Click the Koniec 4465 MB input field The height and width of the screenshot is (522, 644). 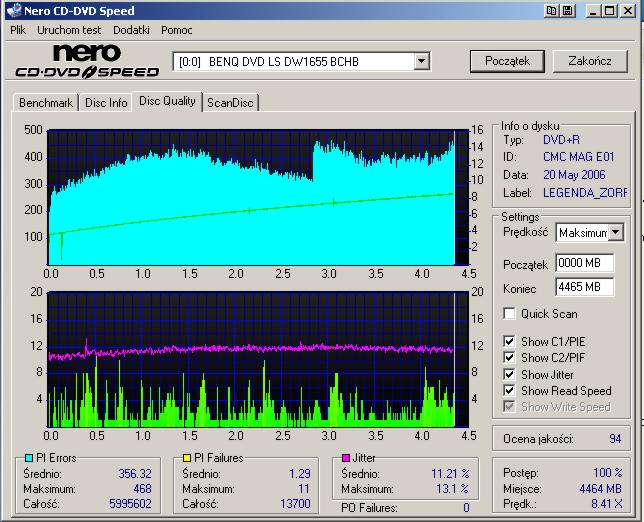585,287
